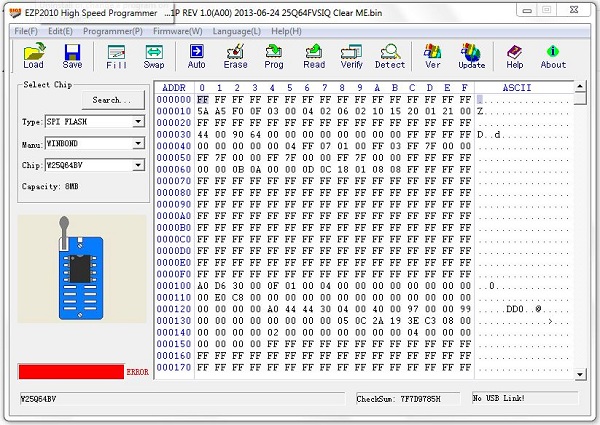Open the Chip W25Q64BV dropdown
The width and height of the screenshot is (600, 425).
tap(138, 165)
